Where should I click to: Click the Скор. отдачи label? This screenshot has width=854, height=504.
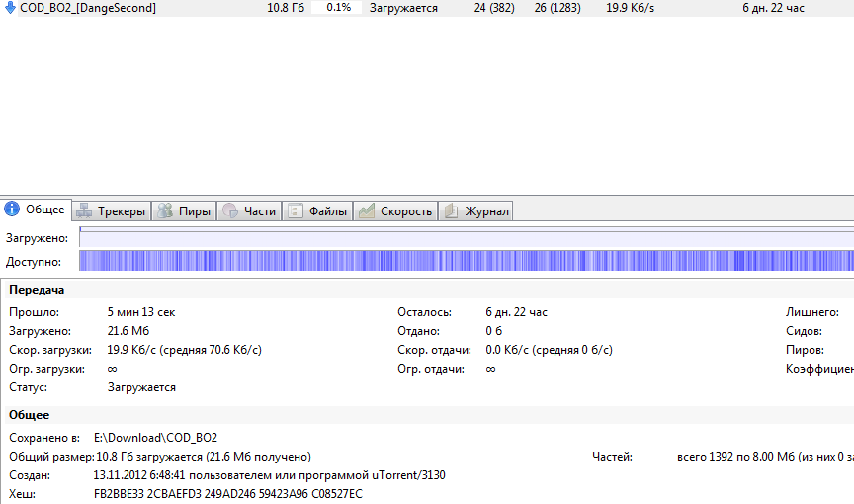[x=434, y=350]
